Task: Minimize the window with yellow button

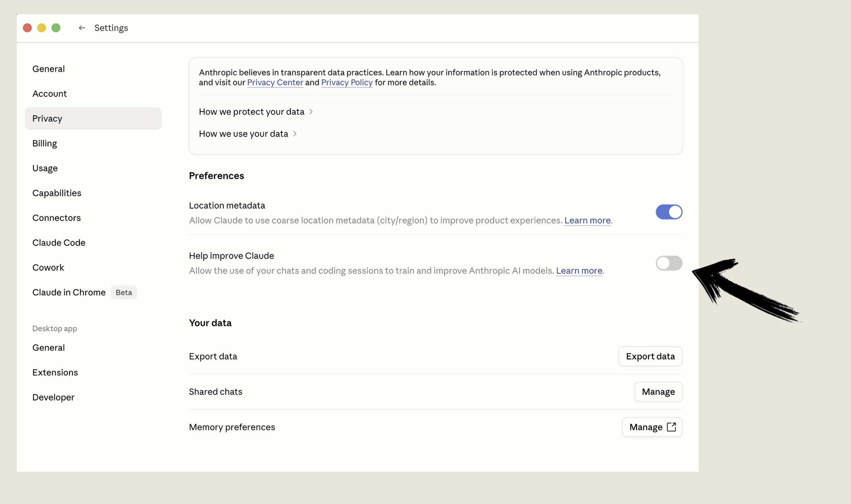Action: 42,28
